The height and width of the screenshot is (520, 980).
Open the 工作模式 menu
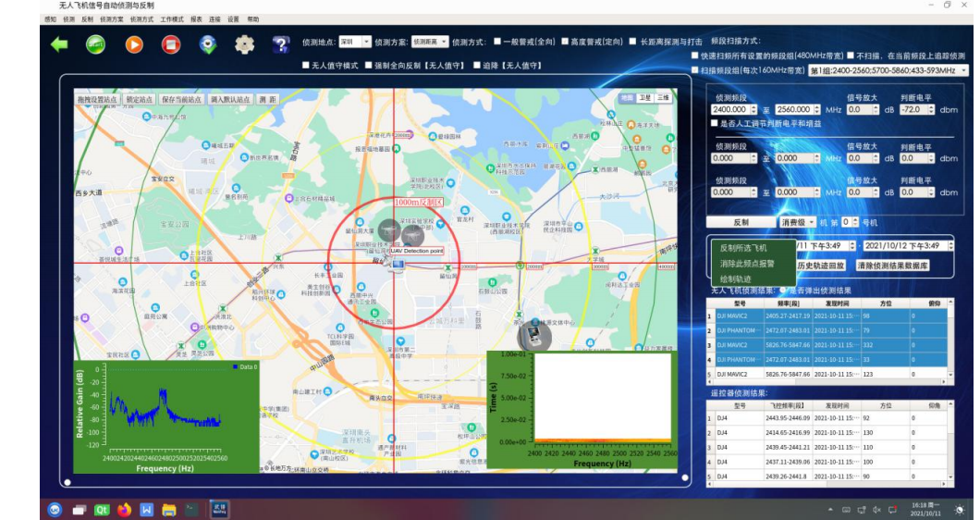click(x=172, y=19)
